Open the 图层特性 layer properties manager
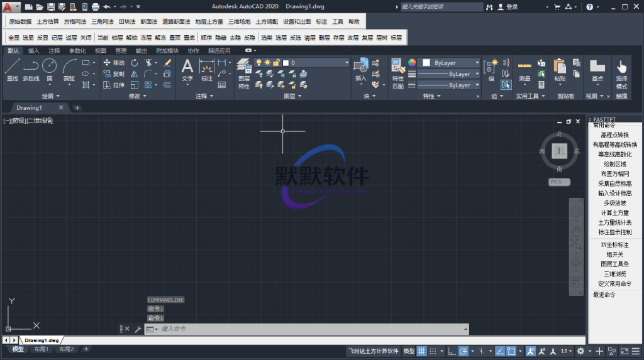The image size is (644, 360). (x=244, y=72)
